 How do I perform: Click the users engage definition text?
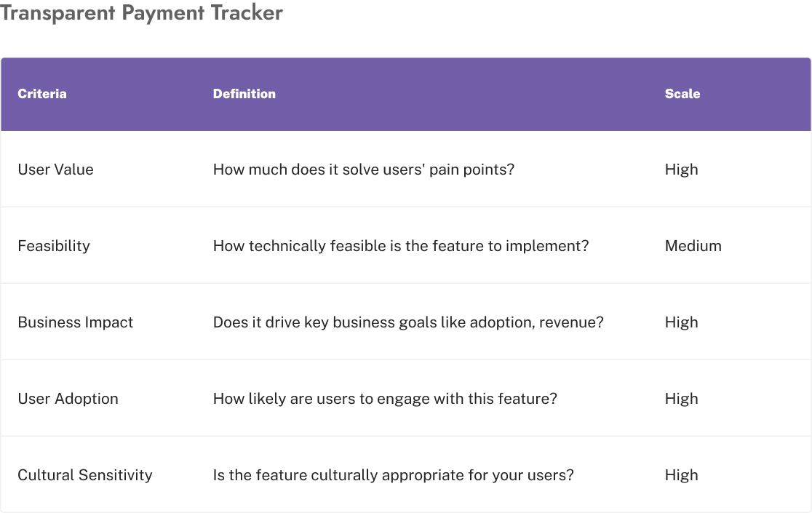click(385, 399)
